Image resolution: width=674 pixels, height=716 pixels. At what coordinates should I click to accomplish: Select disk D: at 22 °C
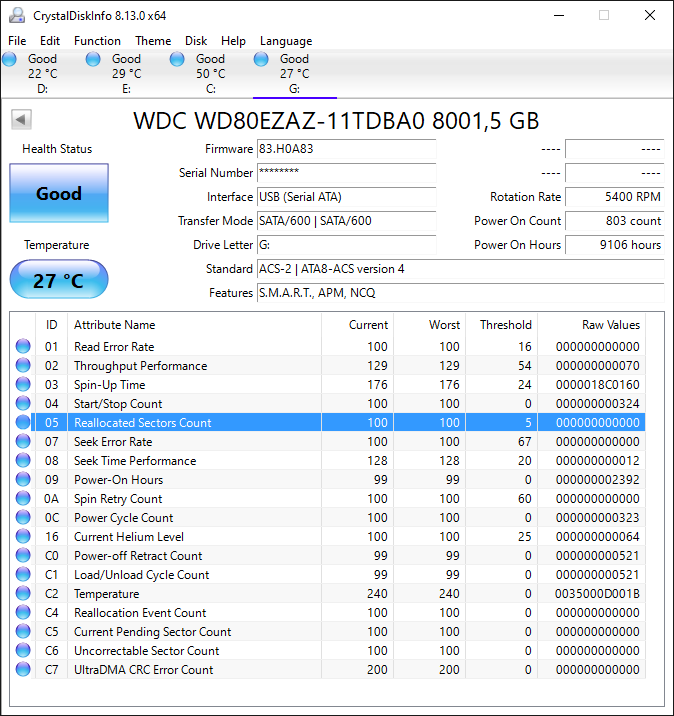[x=42, y=74]
